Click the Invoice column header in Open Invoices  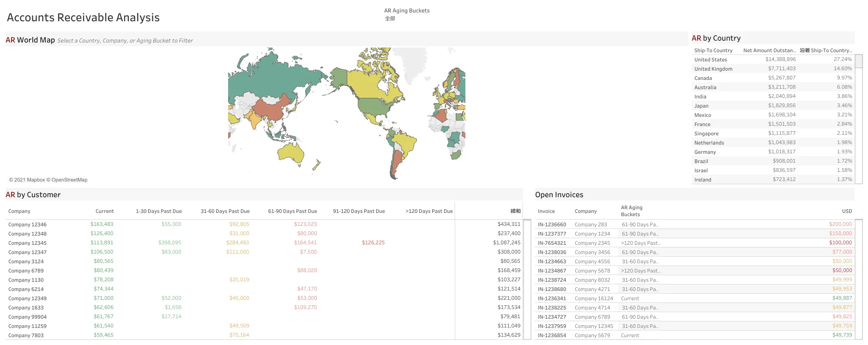546,211
